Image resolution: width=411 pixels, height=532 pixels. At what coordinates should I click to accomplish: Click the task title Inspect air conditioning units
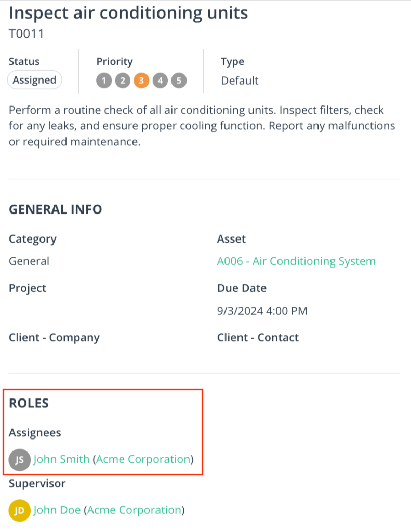pos(128,12)
